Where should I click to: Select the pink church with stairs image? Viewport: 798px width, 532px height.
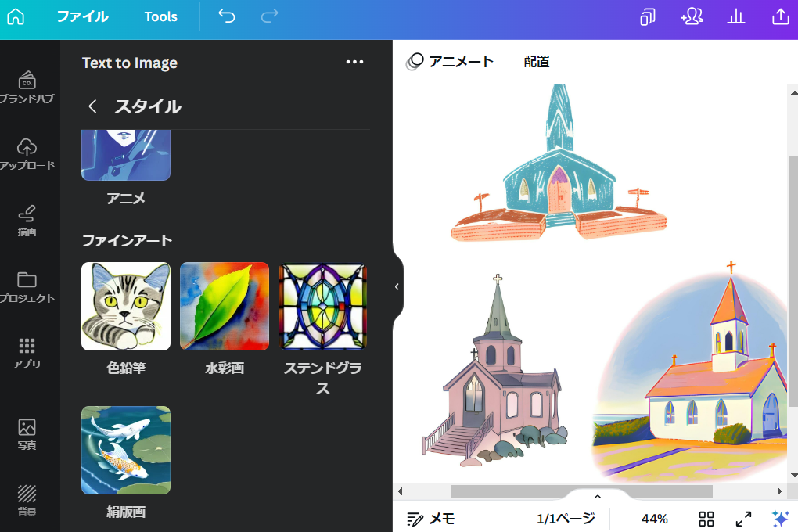click(494, 370)
